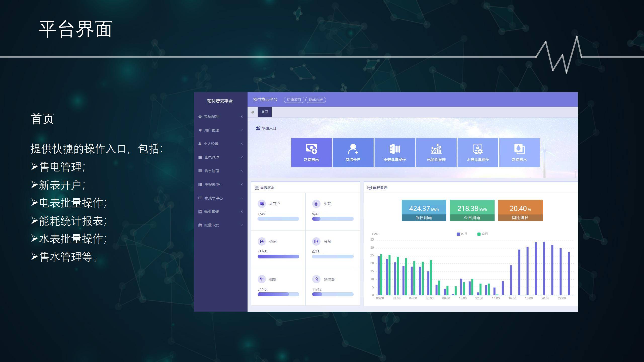Viewport: 644px width, 362px height.
Task: Open the 新增开户 user-add icon
Action: pyautogui.click(x=353, y=149)
